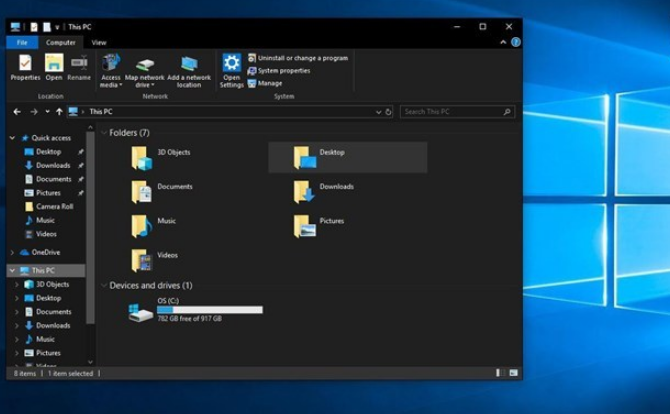Select Desktop under Quick access
This screenshot has width=670, height=414.
click(x=48, y=152)
